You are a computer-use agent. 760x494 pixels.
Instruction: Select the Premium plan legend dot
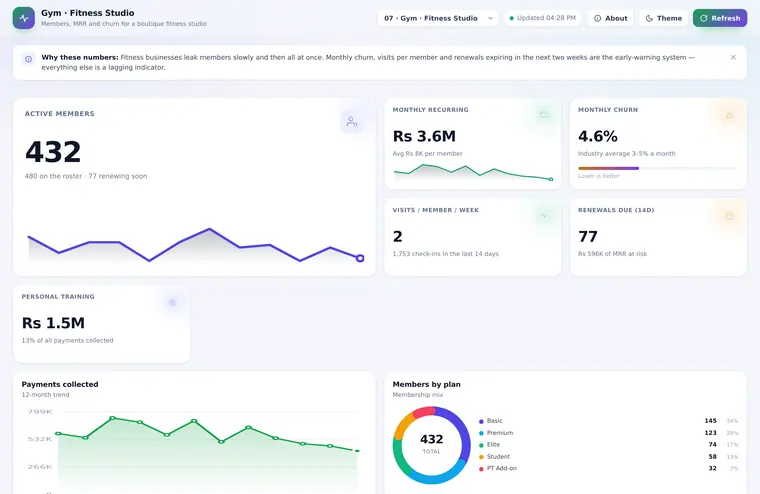pos(481,433)
